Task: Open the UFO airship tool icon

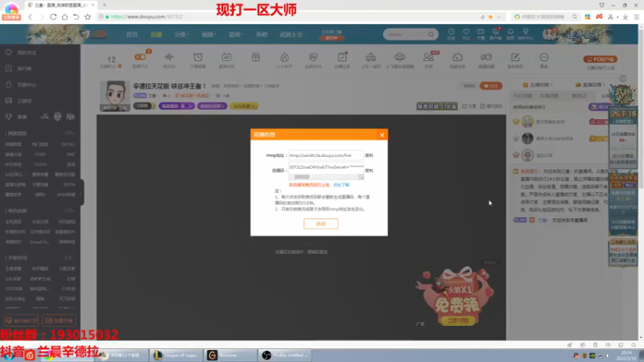Action: point(399,57)
